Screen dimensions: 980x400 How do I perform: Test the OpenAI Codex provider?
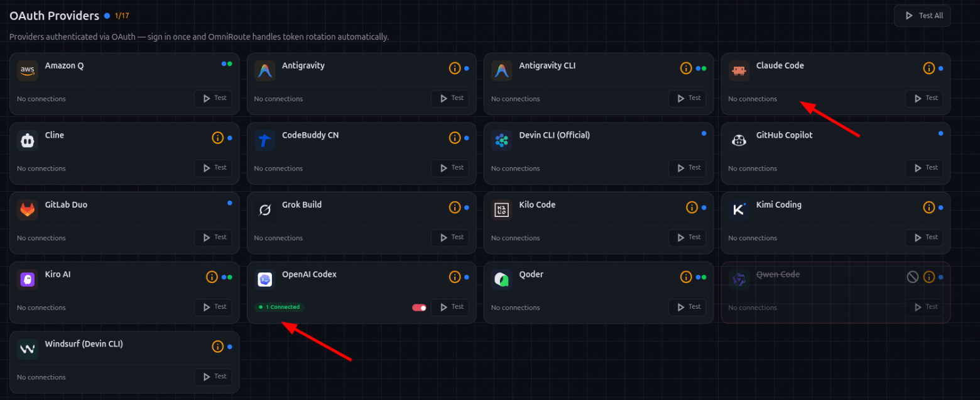click(450, 307)
